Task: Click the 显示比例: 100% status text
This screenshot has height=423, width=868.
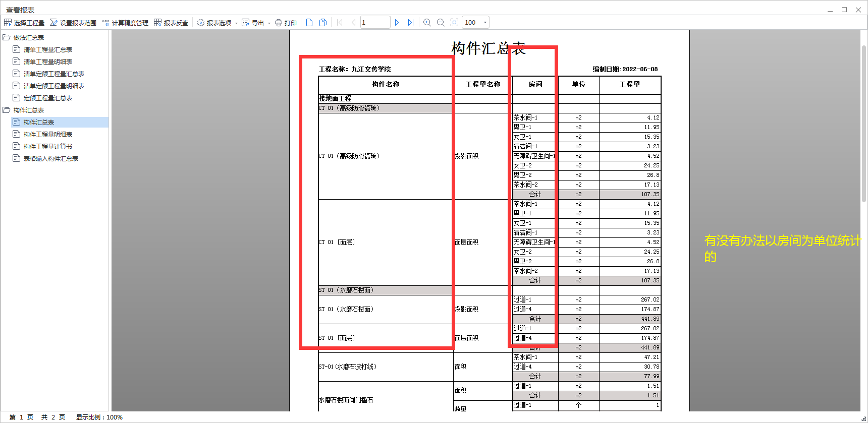Action: click(x=99, y=417)
